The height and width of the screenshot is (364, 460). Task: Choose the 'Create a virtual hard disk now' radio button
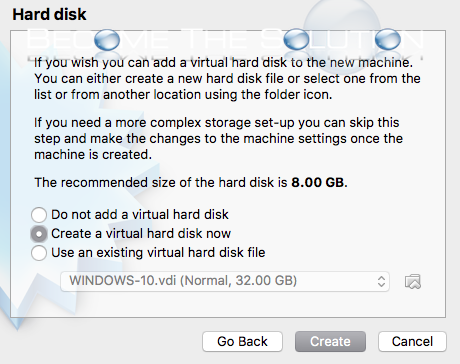click(39, 234)
